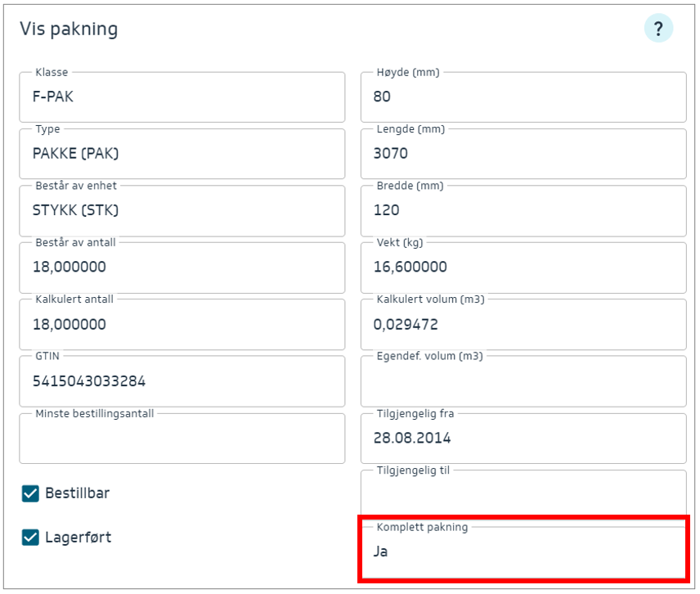The width and height of the screenshot is (700, 594).
Task: Select the Tilgjengelig fra date field
Action: (x=523, y=439)
